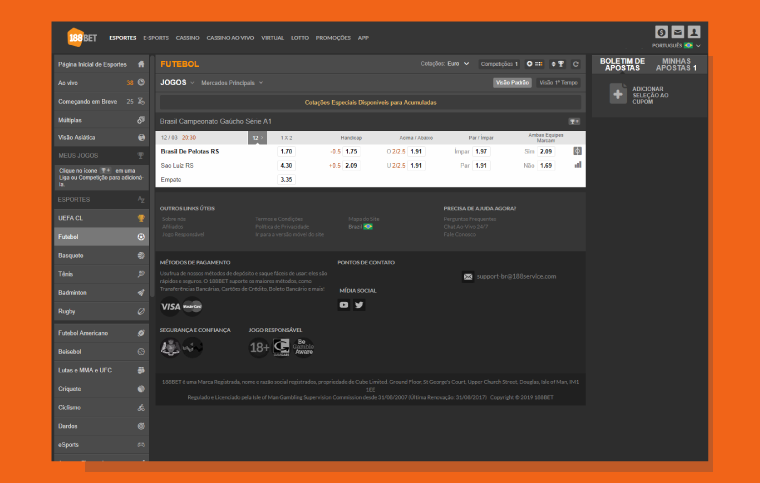Select the 1.70 odds for Brasil De Pelotas
Image resolution: width=760 pixels, height=483 pixels.
[286, 151]
